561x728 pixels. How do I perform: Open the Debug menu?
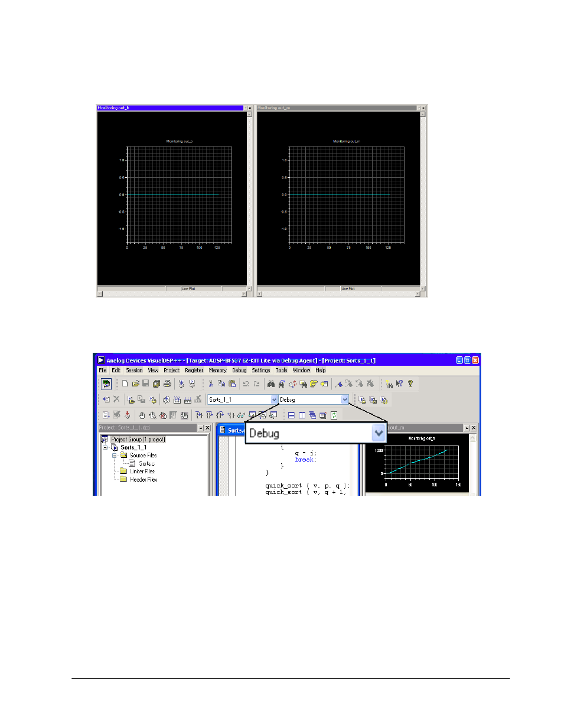(239, 370)
